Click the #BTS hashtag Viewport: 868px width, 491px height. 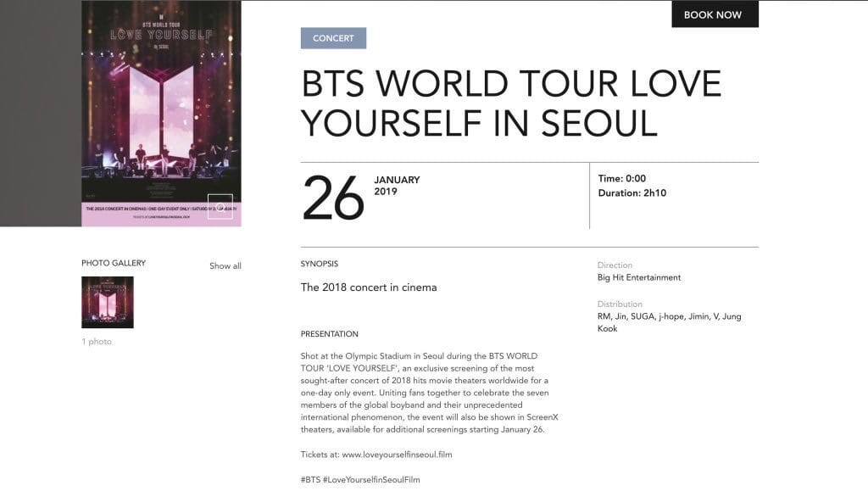[x=309, y=480]
